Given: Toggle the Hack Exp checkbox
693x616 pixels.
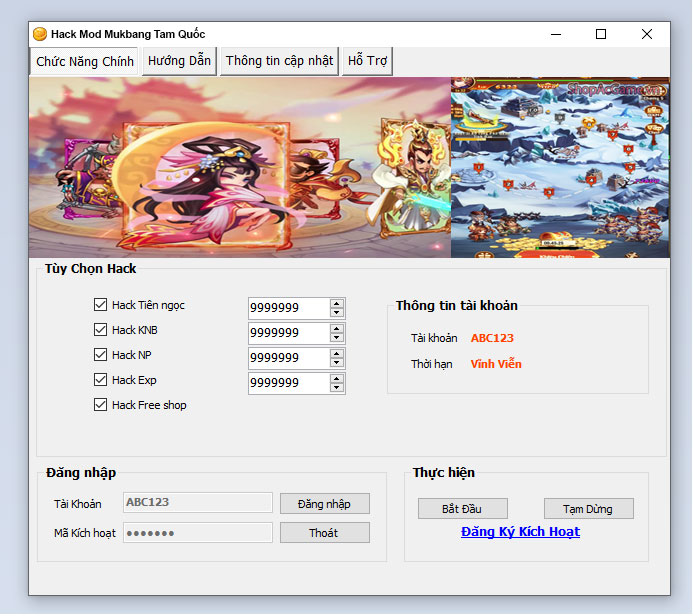Looking at the screenshot, I should click(100, 380).
